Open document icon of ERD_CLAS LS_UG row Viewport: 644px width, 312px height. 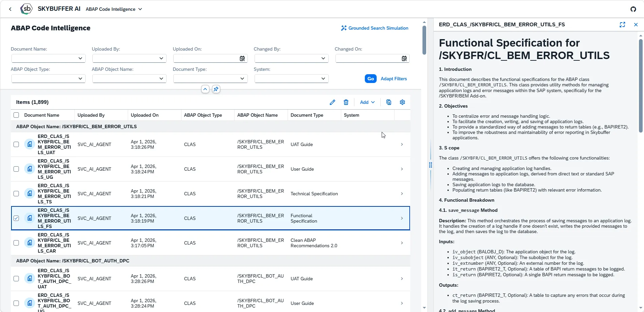[30, 169]
